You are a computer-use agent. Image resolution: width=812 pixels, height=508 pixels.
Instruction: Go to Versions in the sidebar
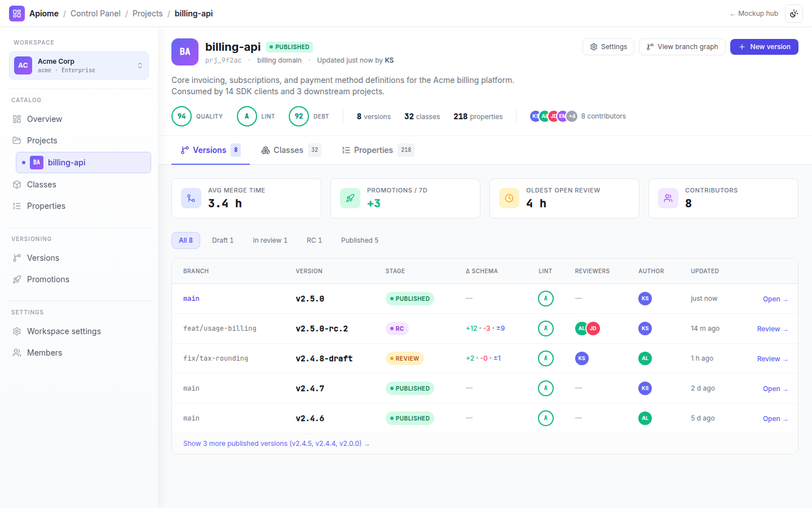pos(79,258)
